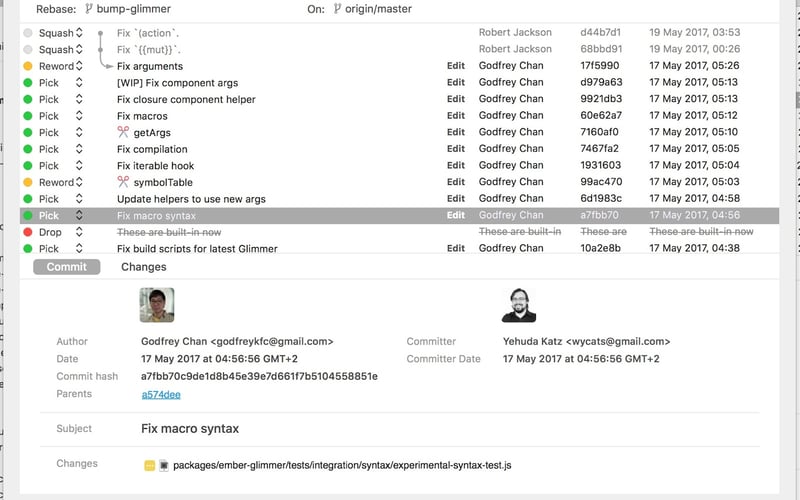Open changed file experimental-syntax-test.js
The image size is (800, 500).
coord(342,465)
